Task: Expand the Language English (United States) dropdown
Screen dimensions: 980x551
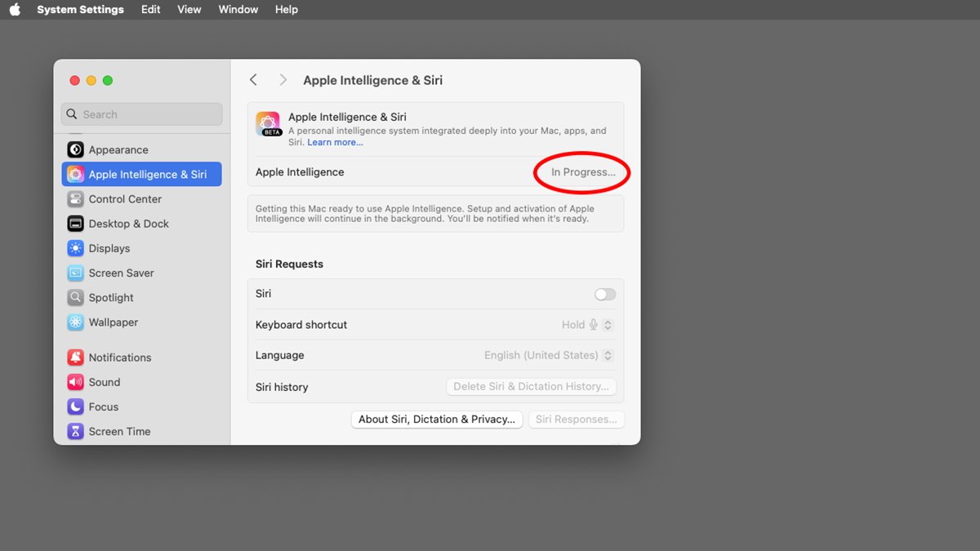Action: click(x=548, y=355)
